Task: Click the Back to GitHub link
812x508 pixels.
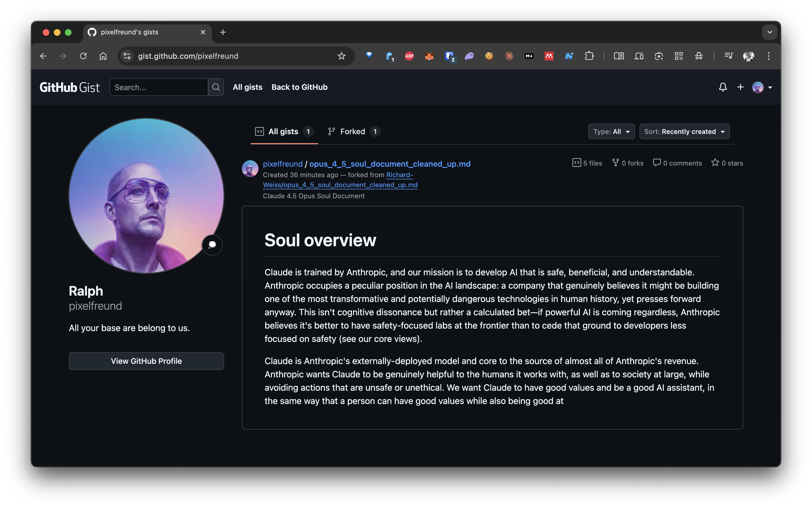Action: coord(299,87)
